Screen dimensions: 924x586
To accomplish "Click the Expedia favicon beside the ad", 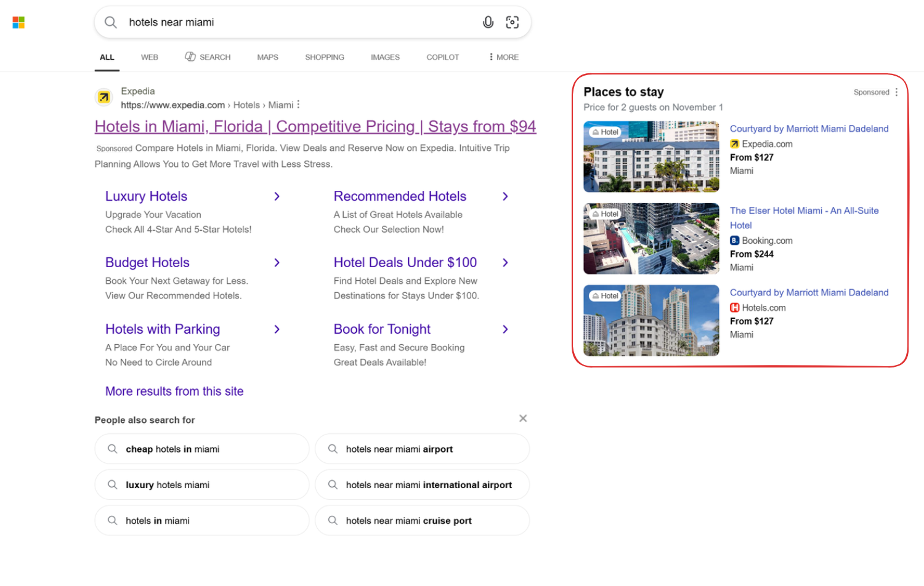I will (x=104, y=97).
